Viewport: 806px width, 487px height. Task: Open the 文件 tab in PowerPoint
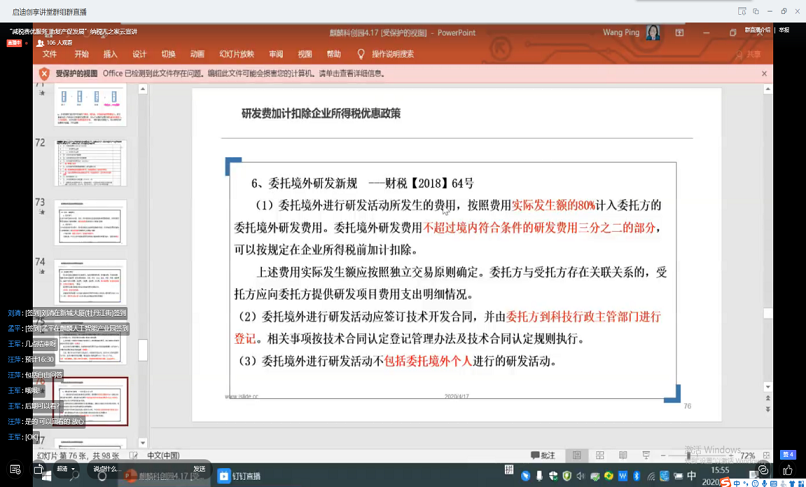[x=49, y=54]
